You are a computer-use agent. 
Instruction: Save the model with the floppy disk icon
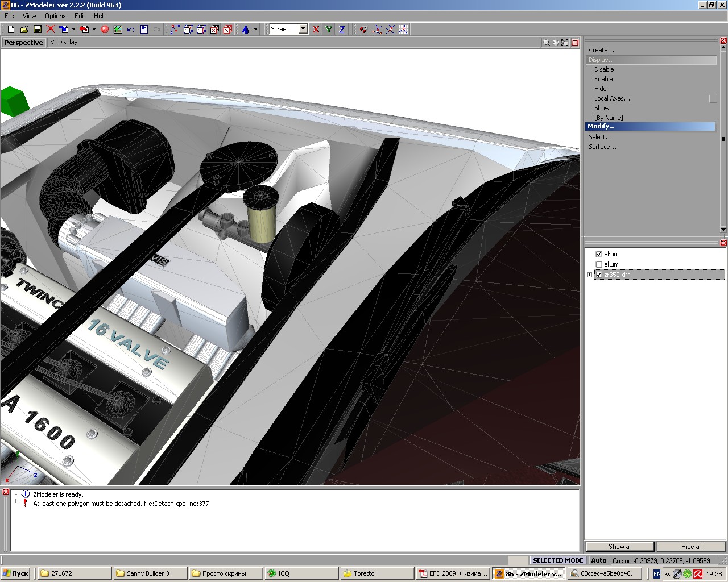(x=38, y=29)
